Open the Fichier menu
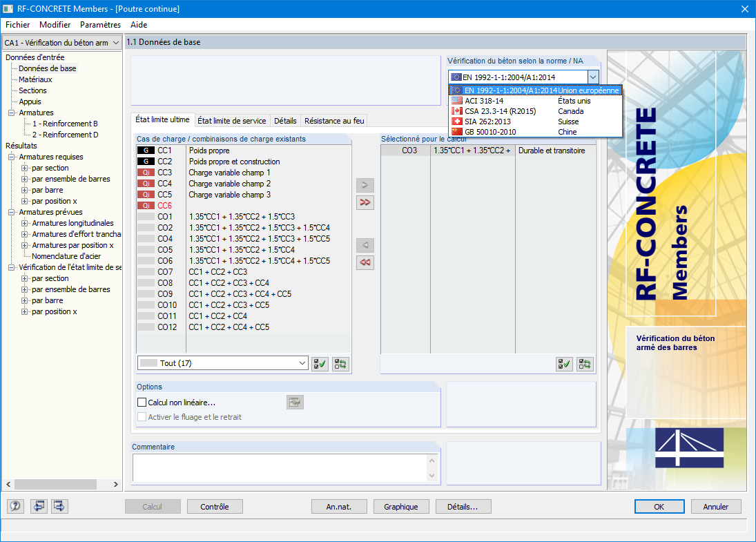Image resolution: width=756 pixels, height=542 pixels. tap(17, 25)
